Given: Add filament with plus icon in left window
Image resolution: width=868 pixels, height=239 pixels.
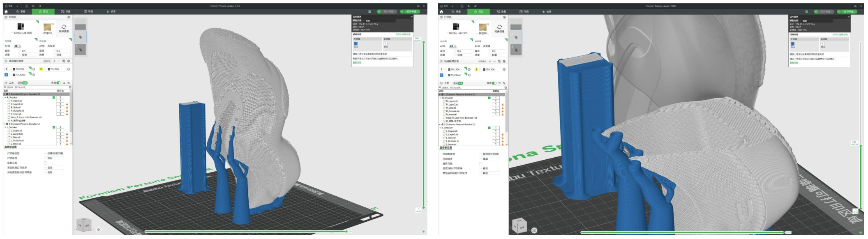Looking at the screenshot, I should [54, 61].
